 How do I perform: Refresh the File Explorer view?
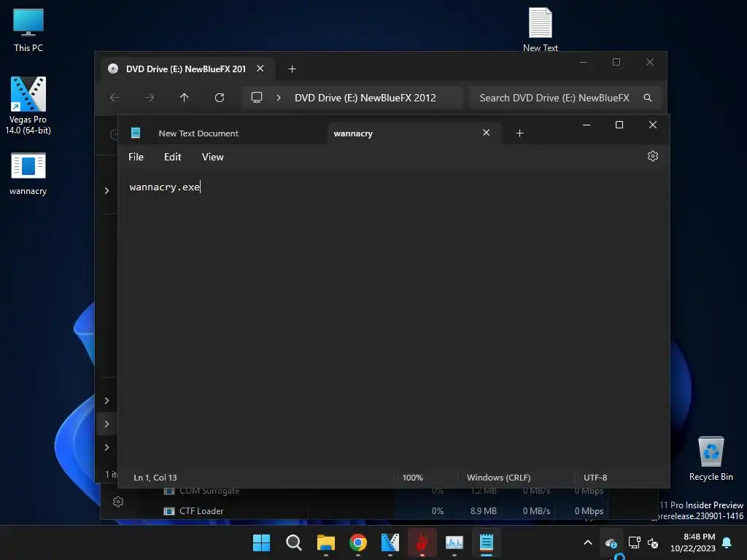tap(219, 98)
